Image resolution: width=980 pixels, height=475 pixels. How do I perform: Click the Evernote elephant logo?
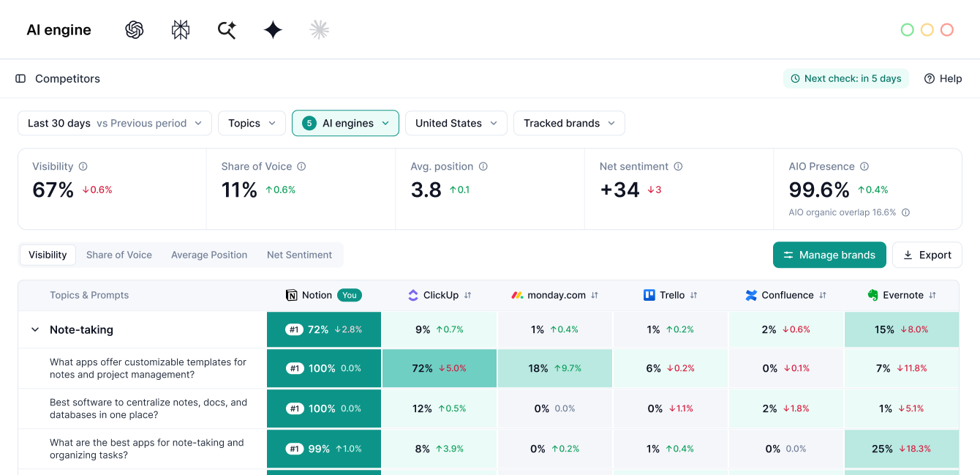click(x=872, y=295)
